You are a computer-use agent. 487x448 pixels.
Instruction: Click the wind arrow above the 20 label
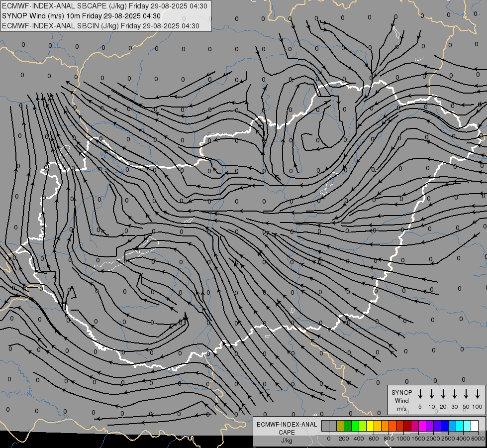(x=443, y=394)
